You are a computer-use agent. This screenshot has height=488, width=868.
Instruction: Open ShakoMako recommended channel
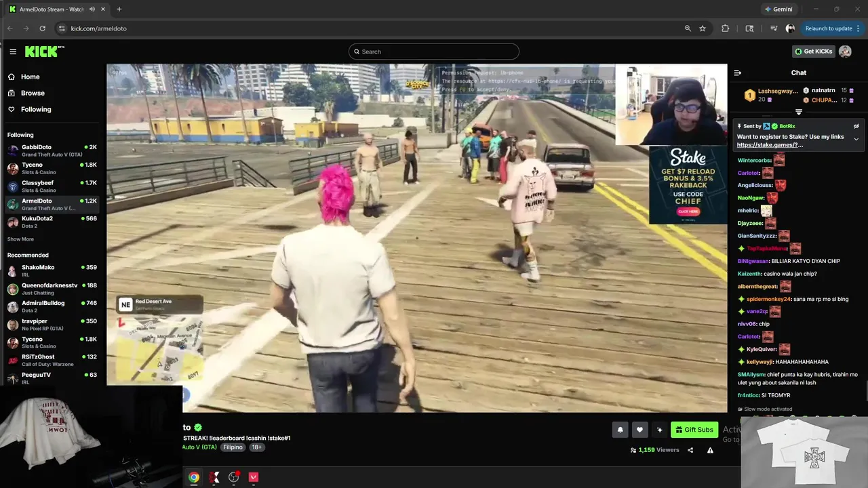(53, 270)
